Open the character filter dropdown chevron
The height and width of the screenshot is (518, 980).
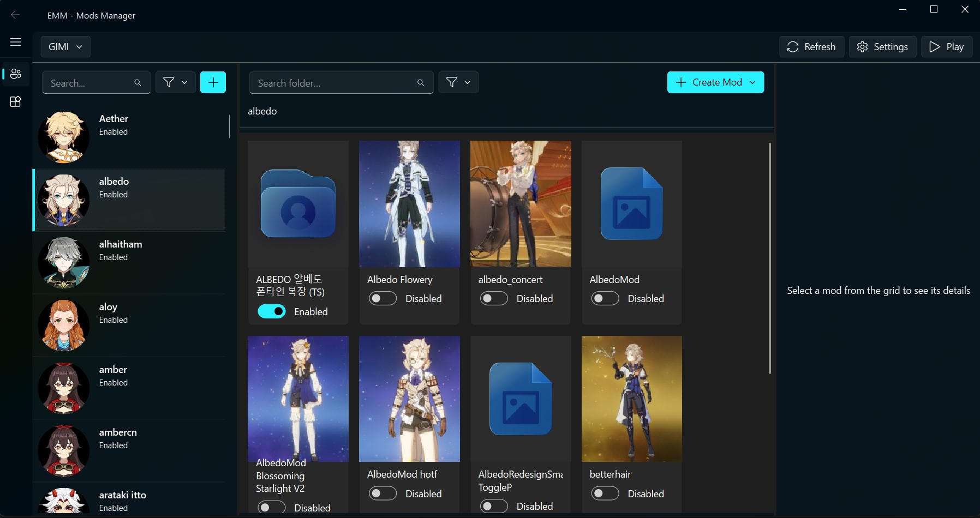pyautogui.click(x=184, y=82)
